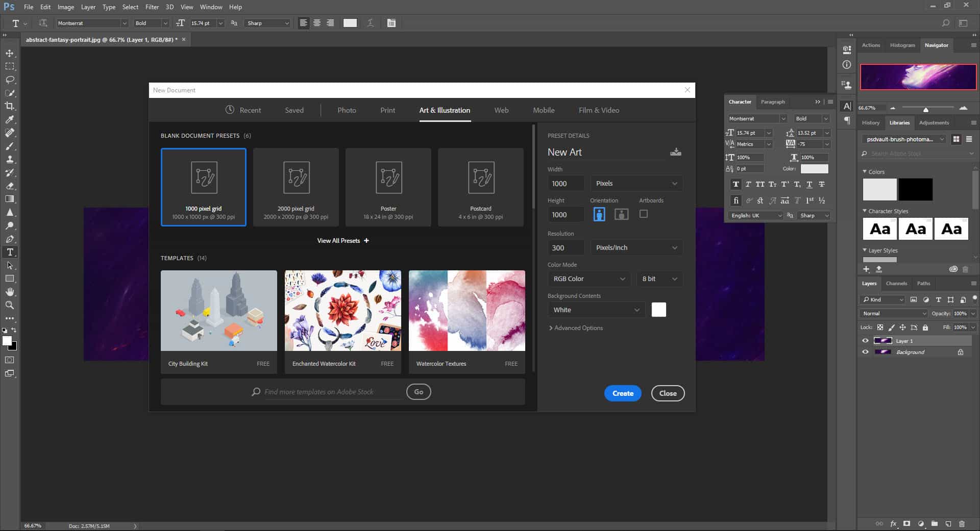Click View All Presets link
Screen dimensions: 980x531
click(x=342, y=241)
